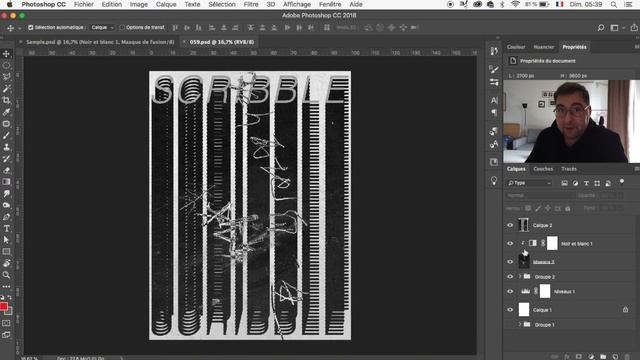640x360 pixels.
Task: Open the Filtre menu
Action: click(x=251, y=4)
